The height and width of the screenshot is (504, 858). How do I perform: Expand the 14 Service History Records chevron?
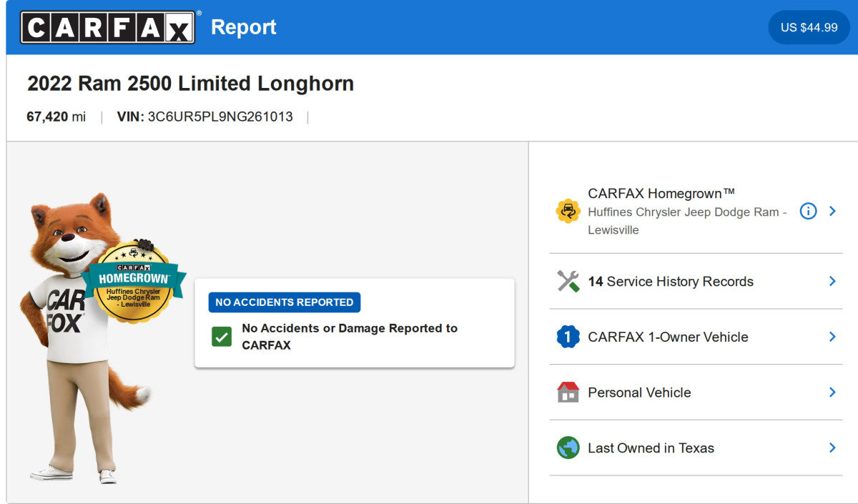point(832,281)
